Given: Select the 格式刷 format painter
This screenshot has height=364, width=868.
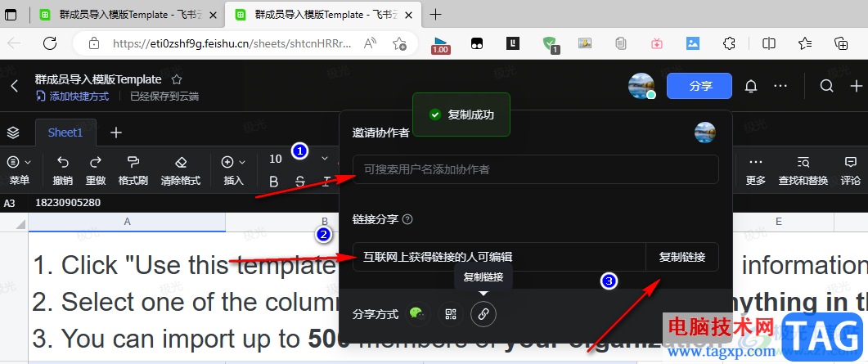Looking at the screenshot, I should (133, 170).
